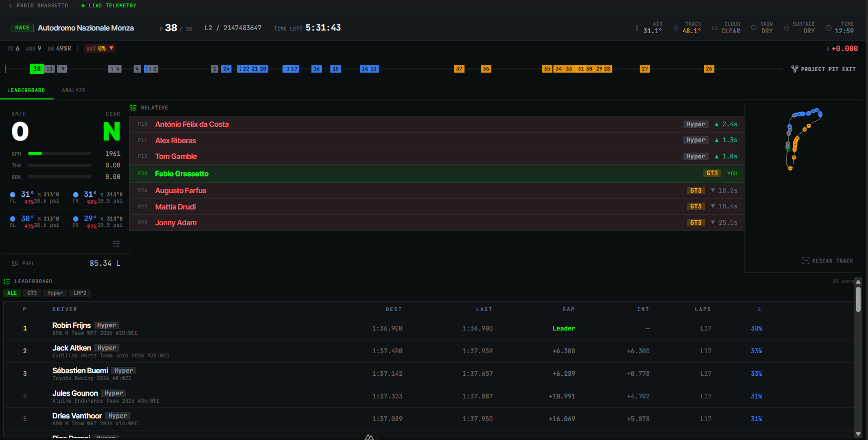This screenshot has width=868, height=440.
Task: Filter leaderboard by GT3 class
Action: click(32, 293)
